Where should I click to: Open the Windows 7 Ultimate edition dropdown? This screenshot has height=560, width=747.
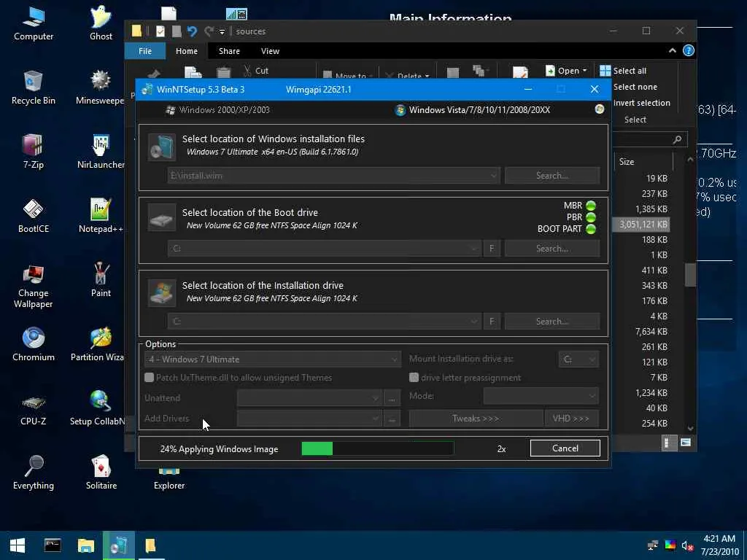tap(273, 359)
